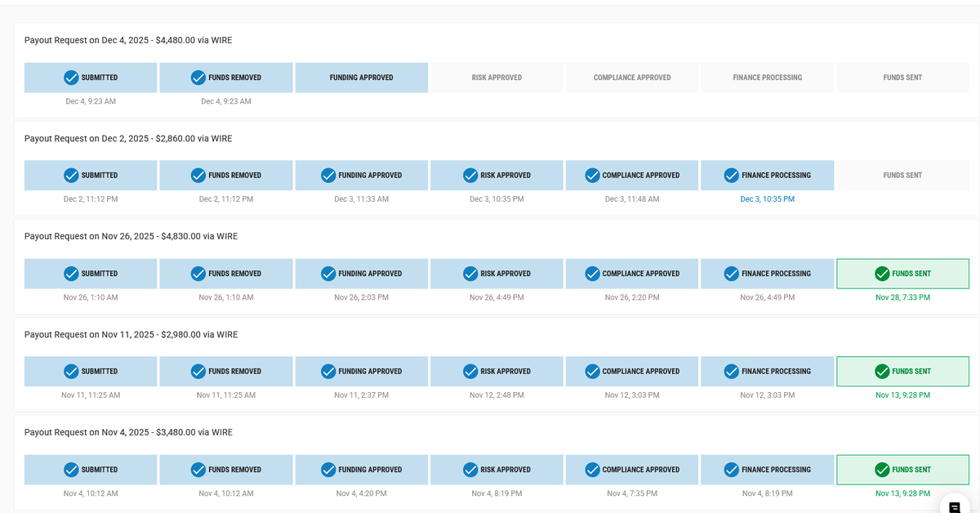This screenshot has width=980, height=513.
Task: Click the Dec 2, 11:12 PM timestamp under Submitted
Action: point(91,199)
